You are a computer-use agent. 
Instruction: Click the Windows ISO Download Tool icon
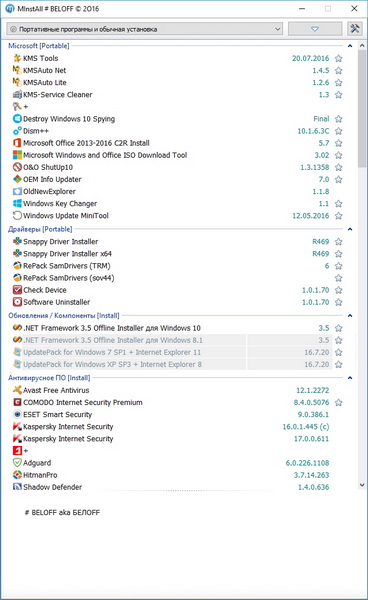tap(17, 155)
